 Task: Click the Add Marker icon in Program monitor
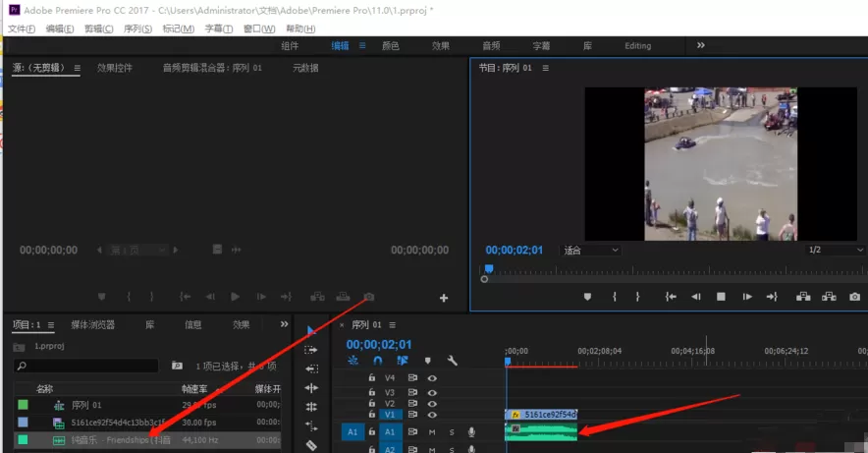click(x=587, y=297)
